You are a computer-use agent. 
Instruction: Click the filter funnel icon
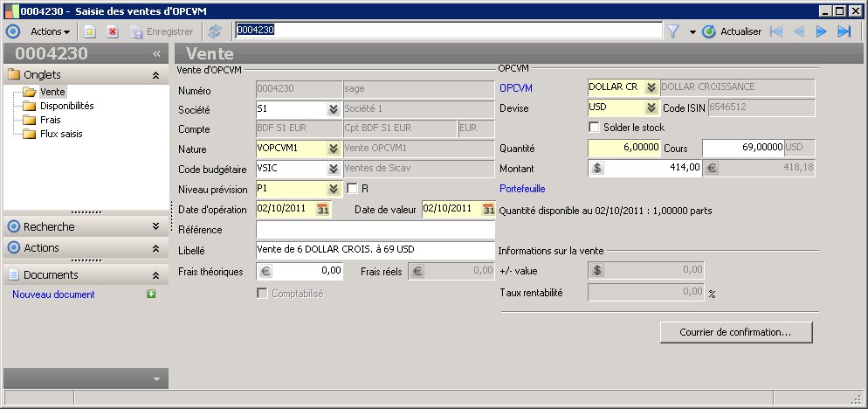click(x=673, y=31)
